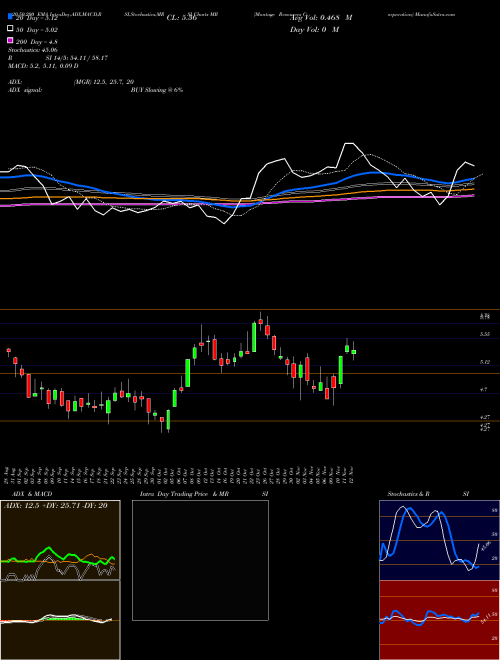Click the 'Stochastics & R' panel title
The width and height of the screenshot is (500, 660).
coord(408,494)
